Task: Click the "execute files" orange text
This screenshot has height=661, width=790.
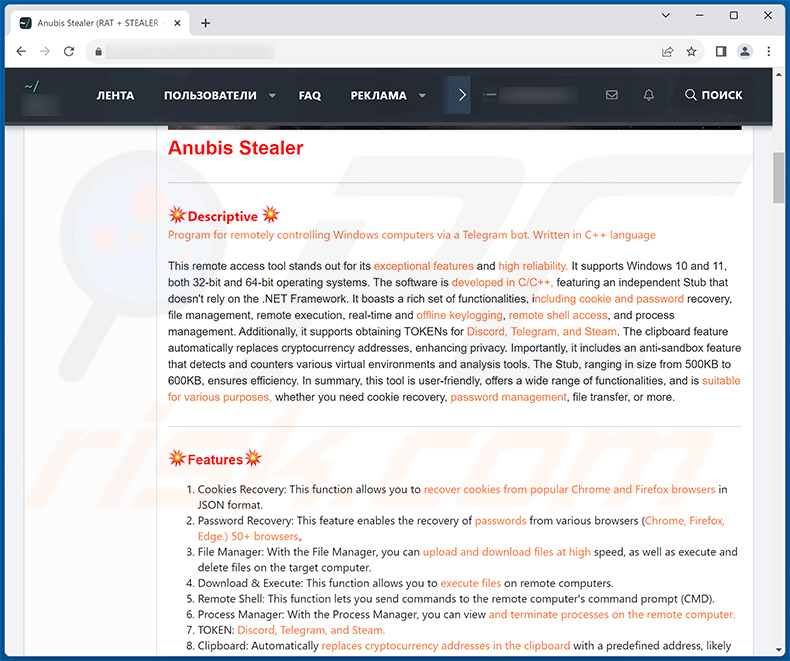Action: click(471, 583)
